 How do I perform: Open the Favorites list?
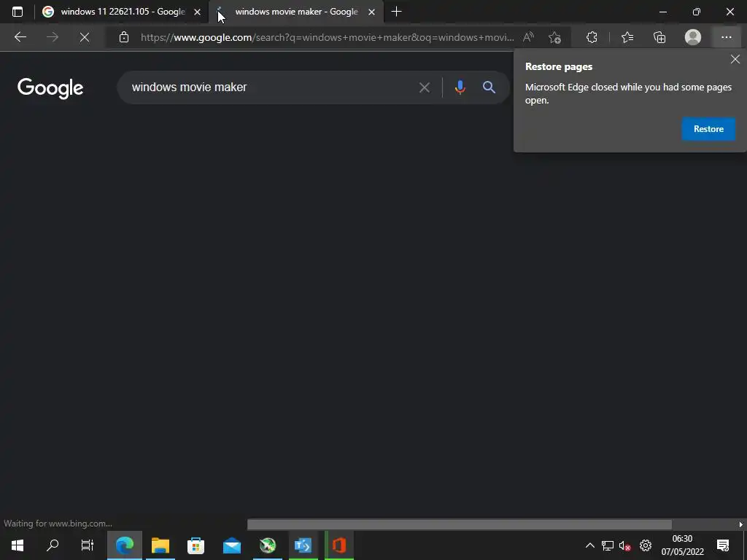627,37
